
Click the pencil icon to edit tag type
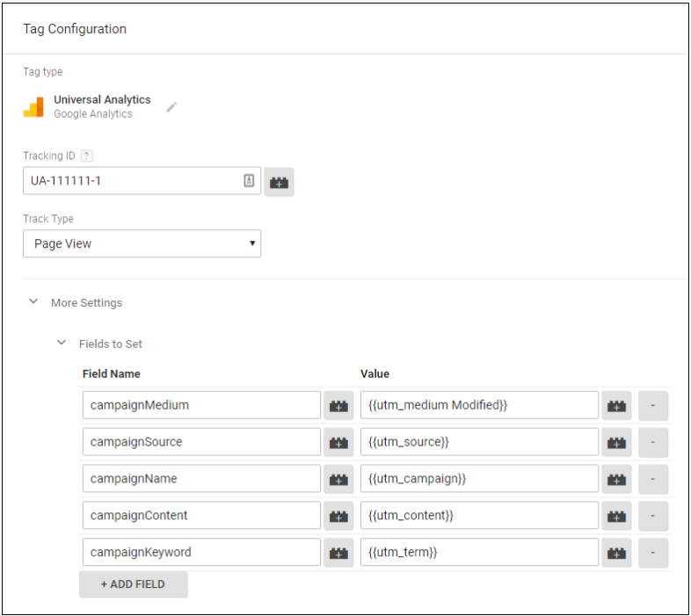[171, 107]
